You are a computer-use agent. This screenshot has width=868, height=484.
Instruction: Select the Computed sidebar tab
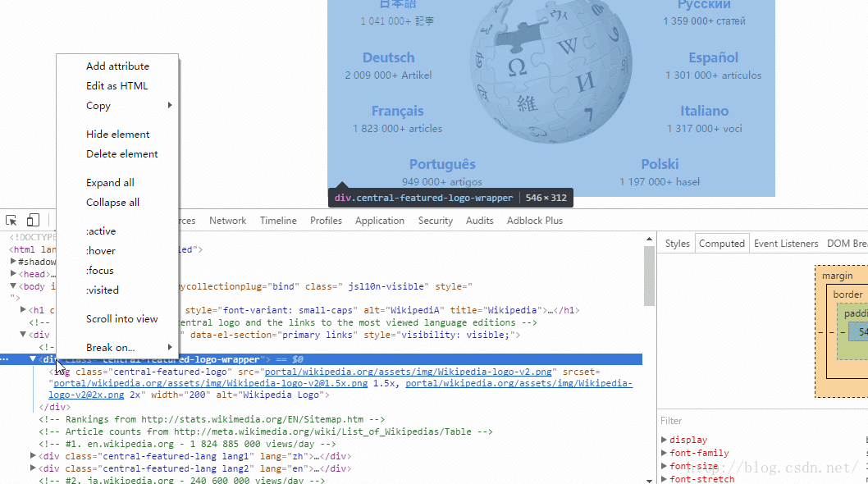722,244
